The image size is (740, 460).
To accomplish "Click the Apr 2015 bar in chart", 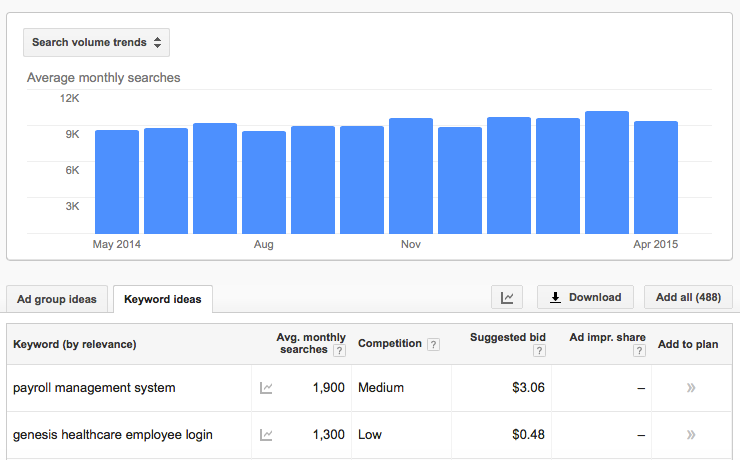I will (x=656, y=178).
